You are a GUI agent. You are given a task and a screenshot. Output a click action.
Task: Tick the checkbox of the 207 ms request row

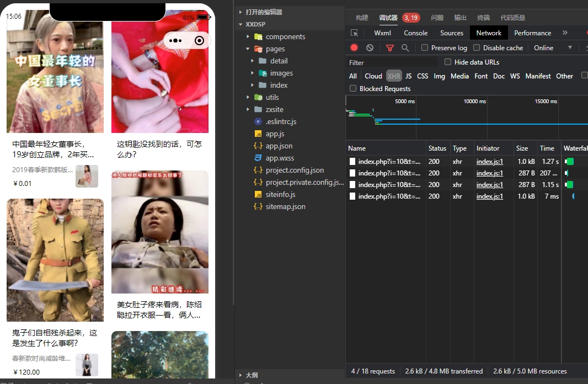[x=352, y=173]
